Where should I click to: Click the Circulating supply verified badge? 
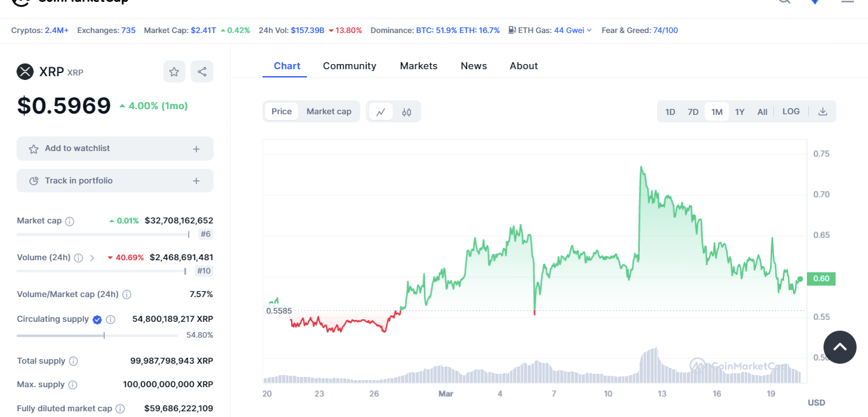[x=97, y=320]
